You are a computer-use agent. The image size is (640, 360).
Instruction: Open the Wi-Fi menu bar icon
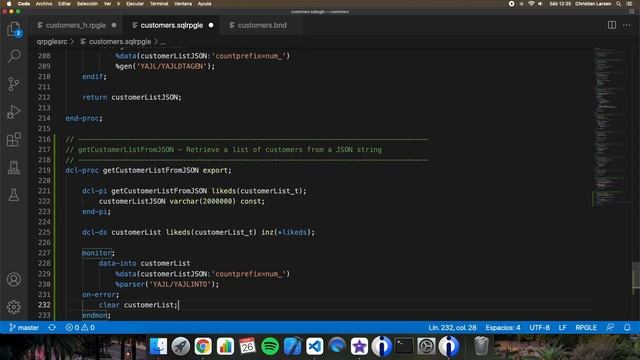pyautogui.click(x=531, y=4)
